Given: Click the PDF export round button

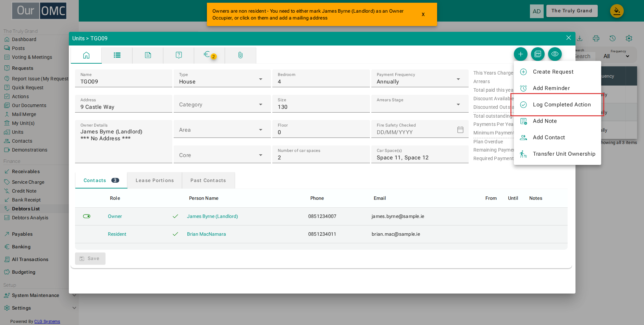Looking at the screenshot, I should tap(538, 54).
